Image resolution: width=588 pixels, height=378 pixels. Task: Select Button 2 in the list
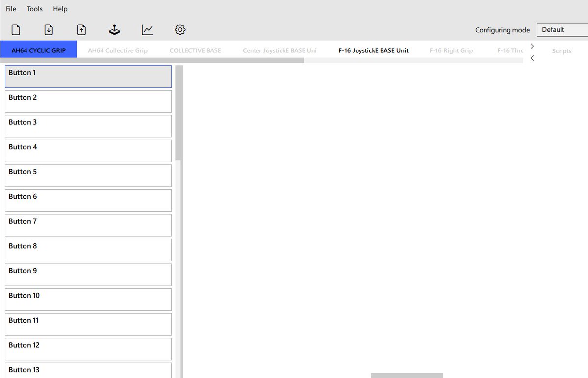[88, 101]
